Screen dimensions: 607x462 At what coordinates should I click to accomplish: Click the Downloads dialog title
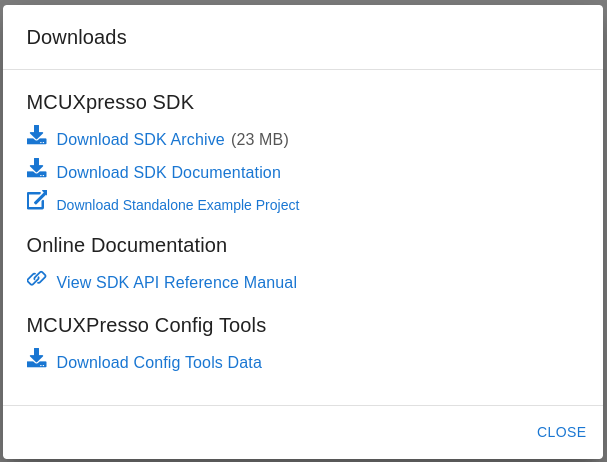pos(77,37)
